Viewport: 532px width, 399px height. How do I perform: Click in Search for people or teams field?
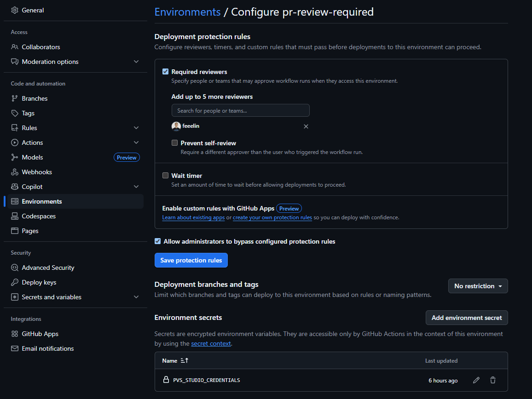click(240, 110)
